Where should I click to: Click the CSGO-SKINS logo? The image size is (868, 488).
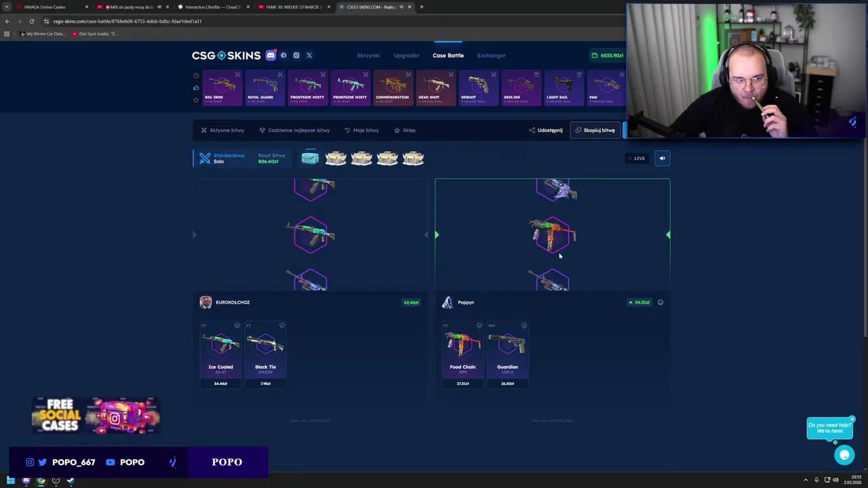click(226, 56)
